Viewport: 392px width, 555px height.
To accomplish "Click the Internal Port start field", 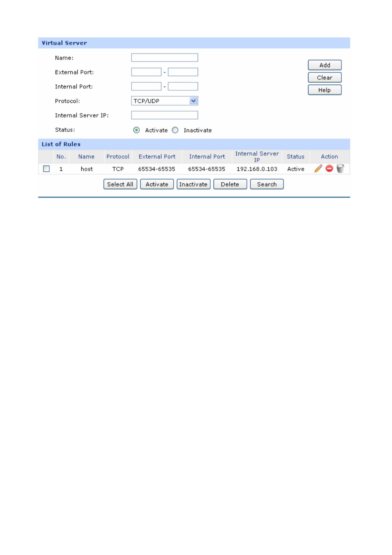I will point(146,86).
